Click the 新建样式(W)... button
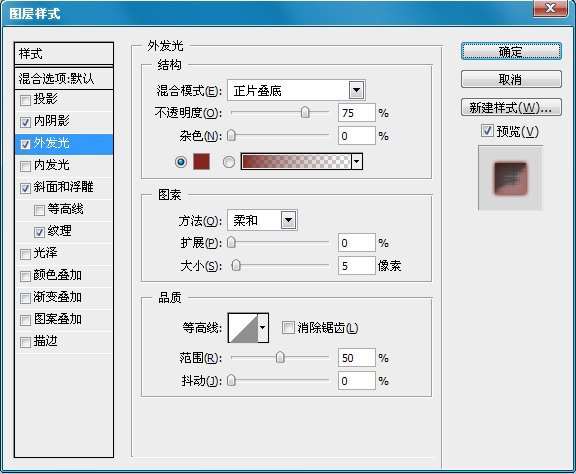 [x=511, y=107]
